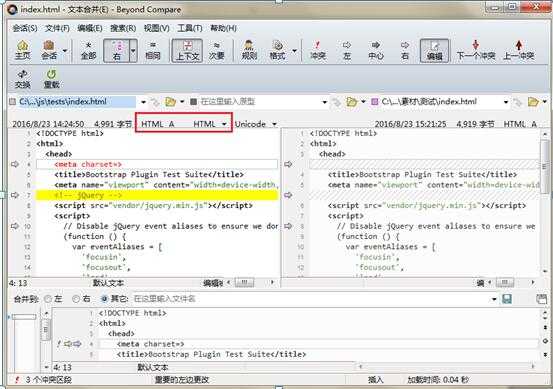Select 右 radio for merge target
This screenshot has width=553, height=389.
[81, 299]
